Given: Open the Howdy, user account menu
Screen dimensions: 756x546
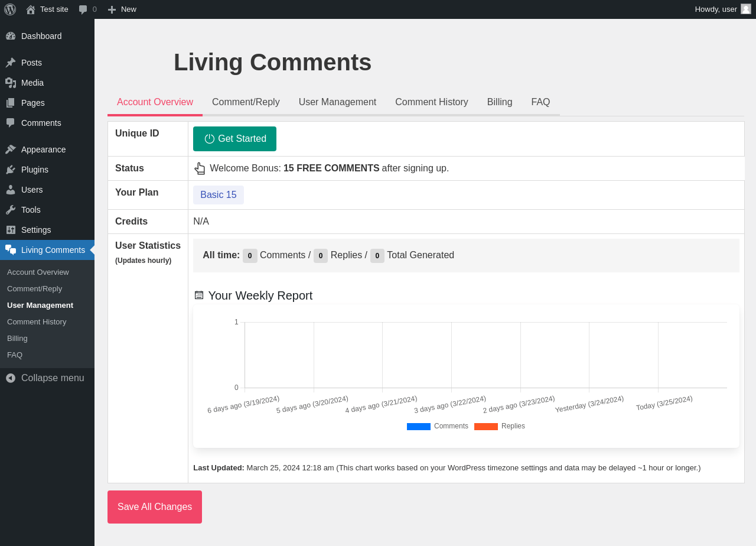Looking at the screenshot, I should [x=722, y=9].
